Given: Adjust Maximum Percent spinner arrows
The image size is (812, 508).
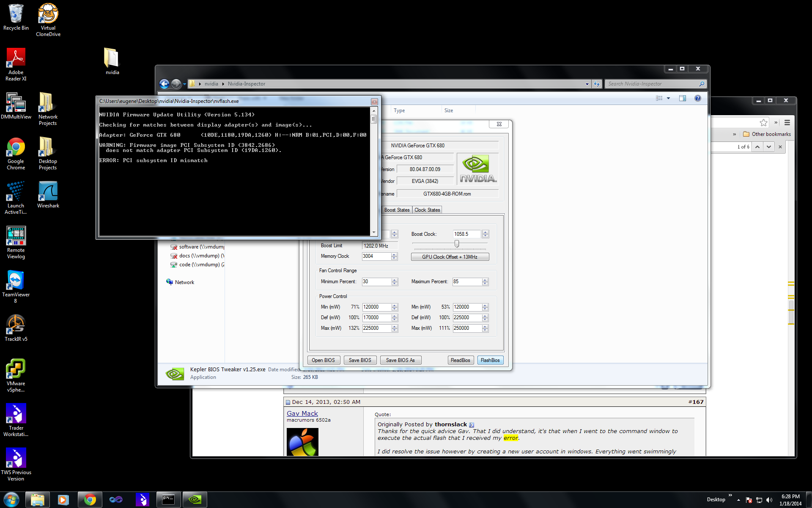Looking at the screenshot, I should click(x=486, y=282).
